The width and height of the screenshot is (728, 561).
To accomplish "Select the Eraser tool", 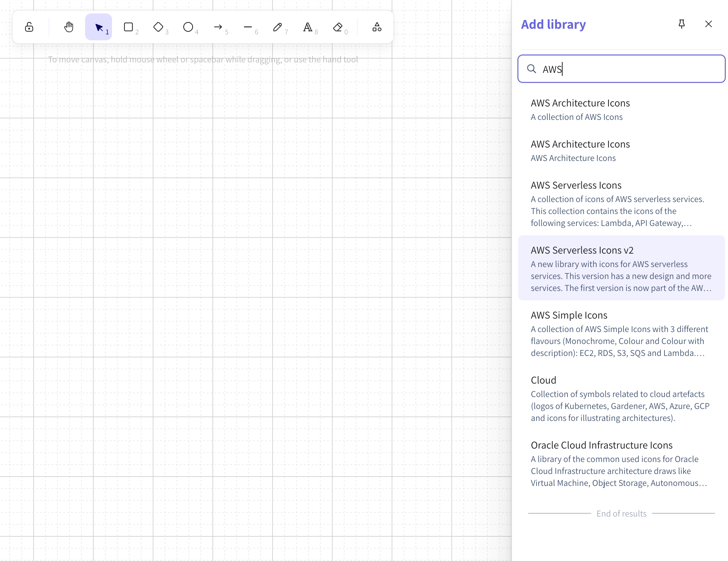I will [x=338, y=27].
